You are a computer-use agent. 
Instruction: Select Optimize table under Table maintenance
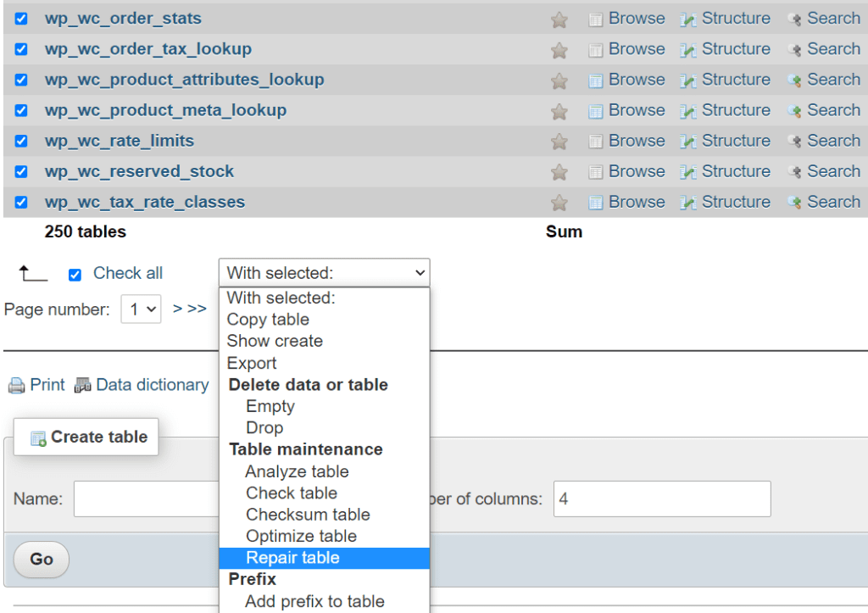pyautogui.click(x=301, y=536)
